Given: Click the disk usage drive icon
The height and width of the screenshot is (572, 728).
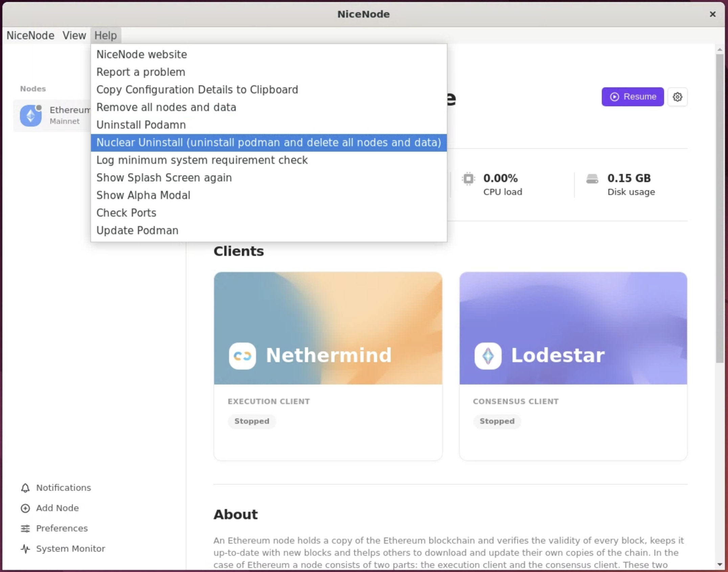Looking at the screenshot, I should pos(592,179).
